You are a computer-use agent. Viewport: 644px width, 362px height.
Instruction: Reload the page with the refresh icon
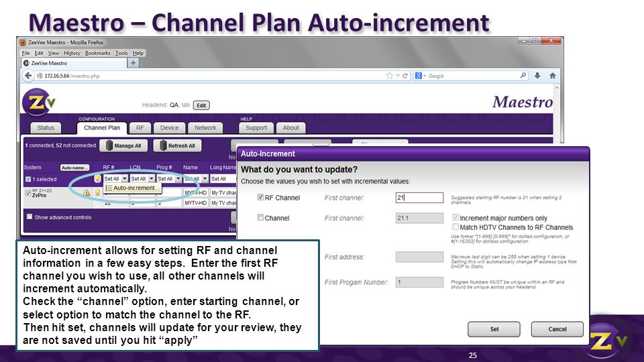point(405,76)
